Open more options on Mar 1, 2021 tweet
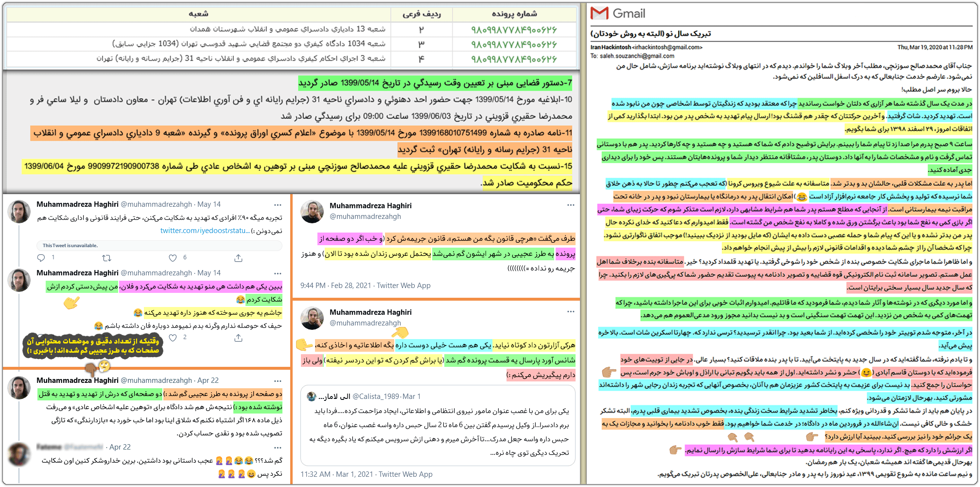Viewport: 980px width, 487px height. click(x=570, y=312)
